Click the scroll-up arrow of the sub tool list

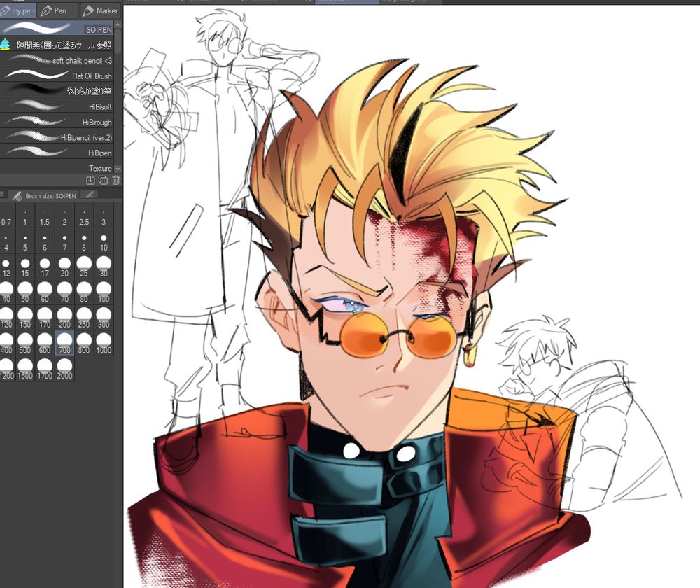point(118,25)
